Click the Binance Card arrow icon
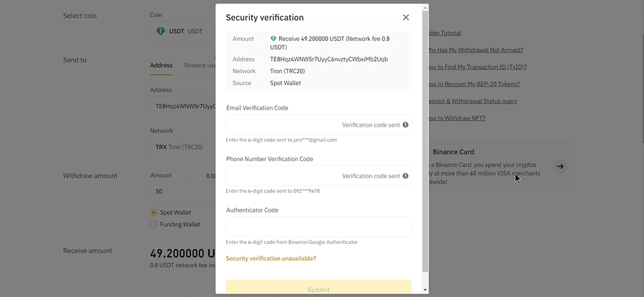The height and width of the screenshot is (297, 644). [x=560, y=166]
